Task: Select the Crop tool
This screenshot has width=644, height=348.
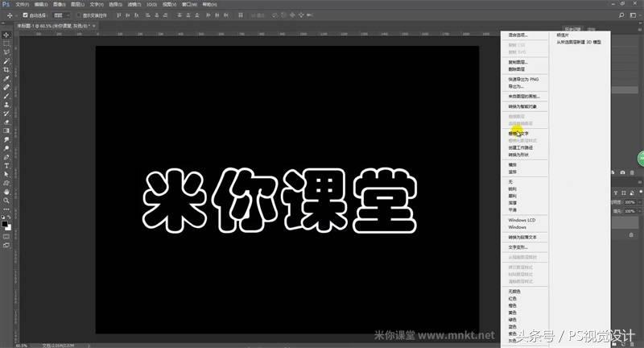Action: (x=6, y=70)
